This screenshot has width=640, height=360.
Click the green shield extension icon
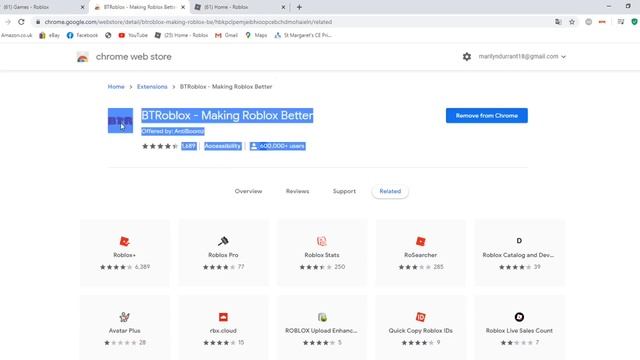(635, 22)
